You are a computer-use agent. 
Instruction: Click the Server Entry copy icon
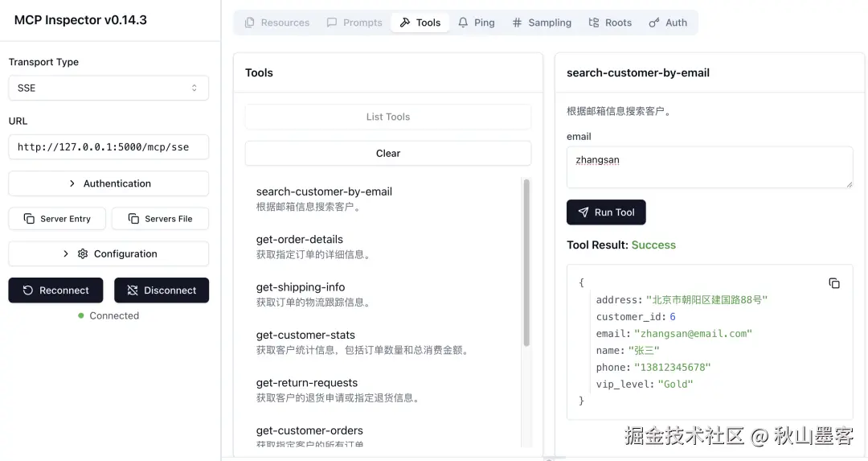pos(30,219)
